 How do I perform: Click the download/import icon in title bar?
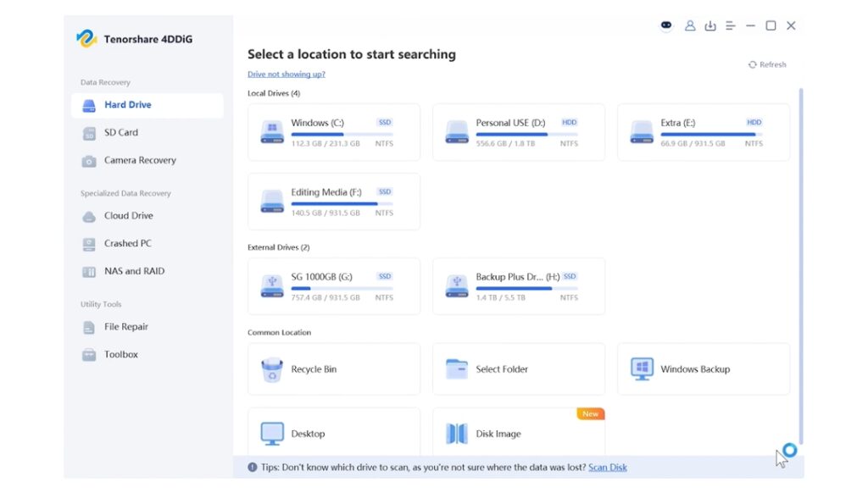tap(710, 25)
